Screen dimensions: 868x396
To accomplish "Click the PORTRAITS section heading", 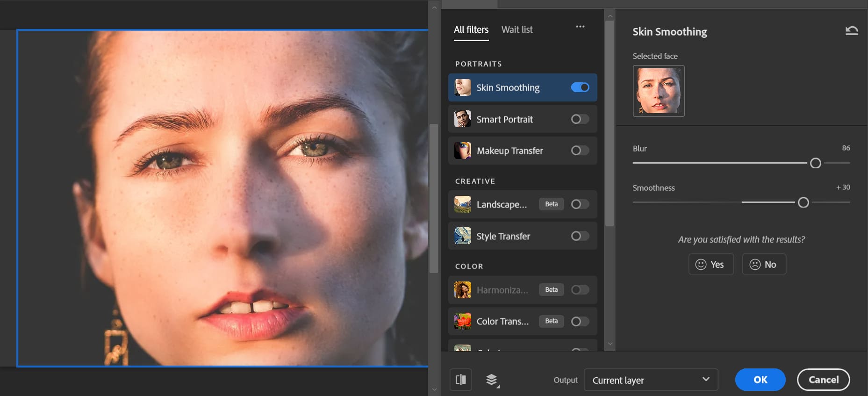I will tap(478, 64).
